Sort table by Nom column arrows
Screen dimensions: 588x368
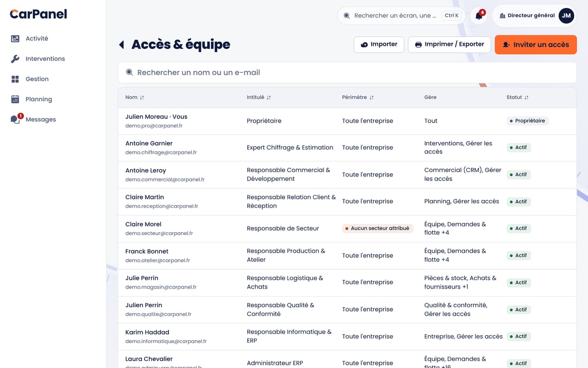pos(142,98)
